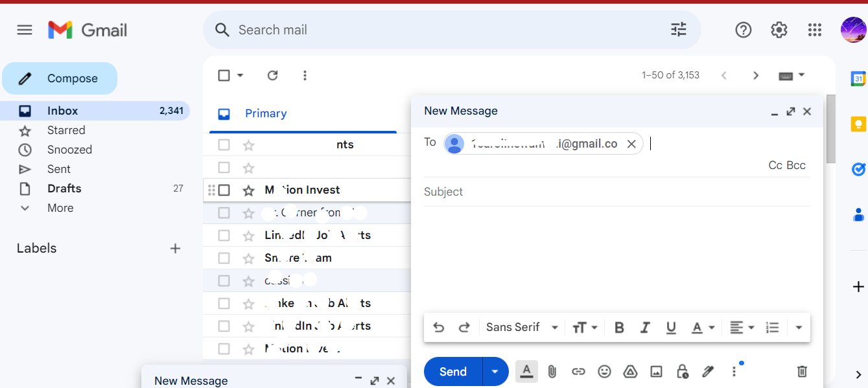Attach a file using the paperclip icon

coord(552,371)
